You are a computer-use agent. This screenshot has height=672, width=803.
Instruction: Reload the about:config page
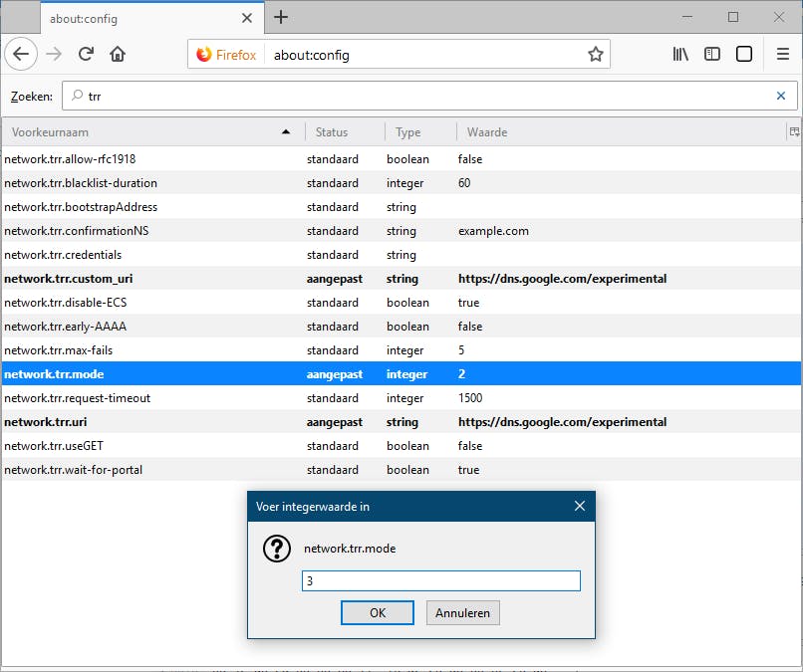[x=86, y=54]
